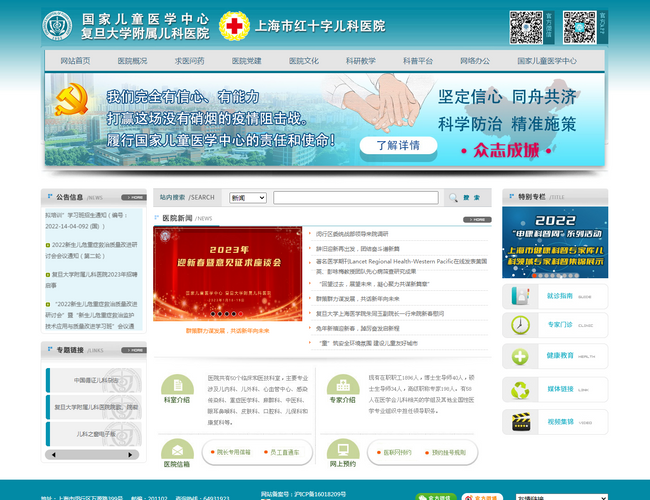Click the 就诊指南 clipboard icon

(x=521, y=296)
